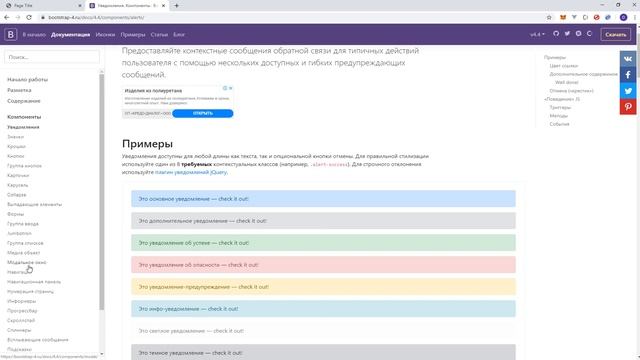Select Медиа объект in sidebar
Viewport: 640px width, 360px height.
(x=24, y=253)
